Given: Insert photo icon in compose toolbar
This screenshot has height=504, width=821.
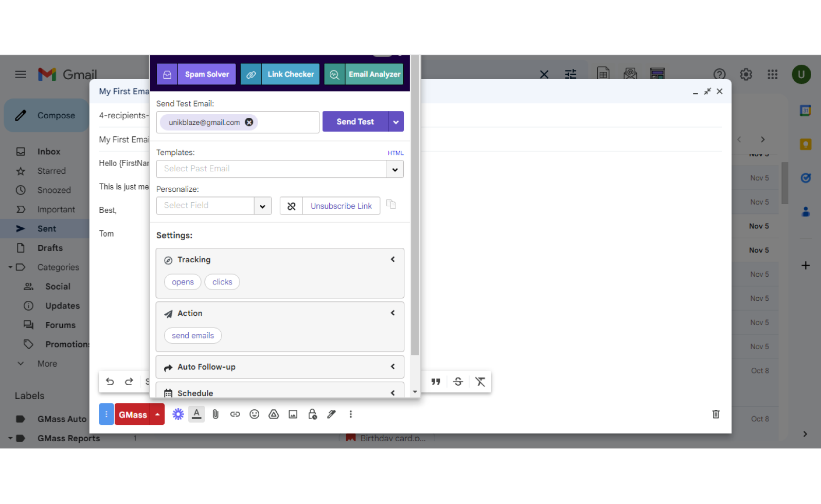Looking at the screenshot, I should click(x=293, y=415).
